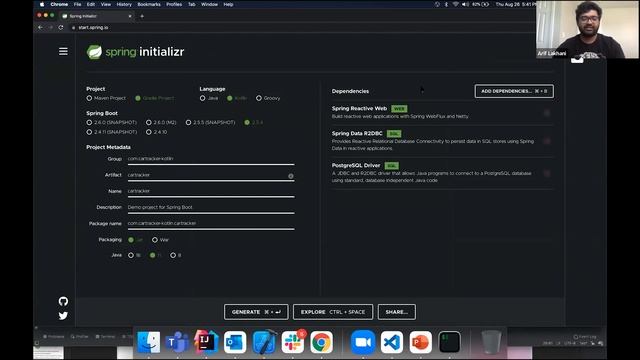
Task: Open Chrome from the dock
Action: tap(322, 342)
